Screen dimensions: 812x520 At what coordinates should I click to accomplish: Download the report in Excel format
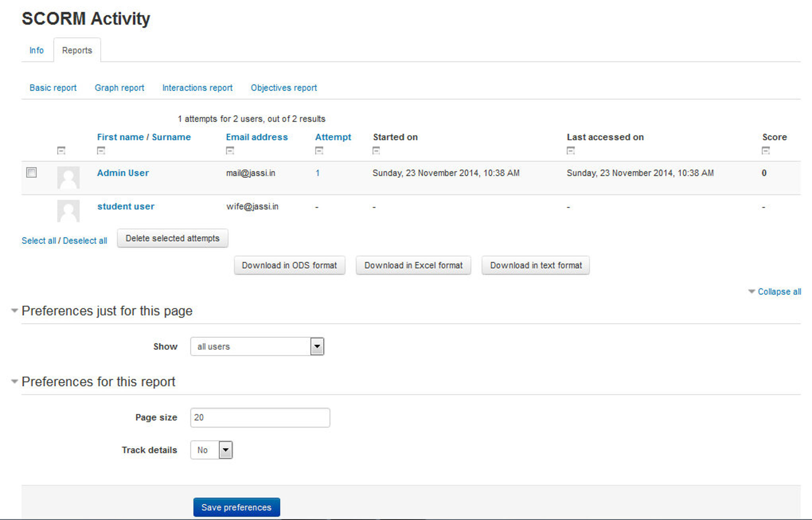[413, 265]
